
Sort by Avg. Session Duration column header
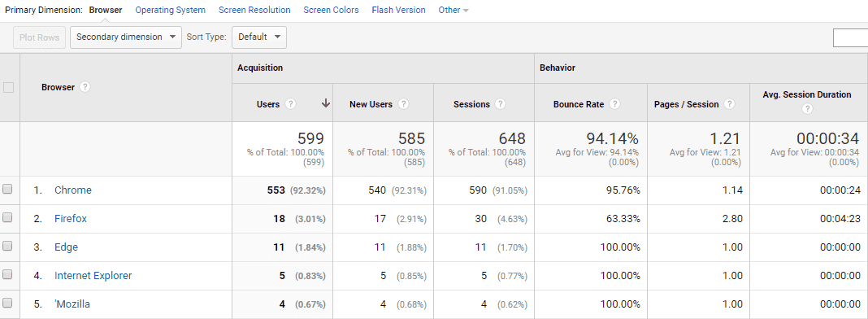(807, 94)
